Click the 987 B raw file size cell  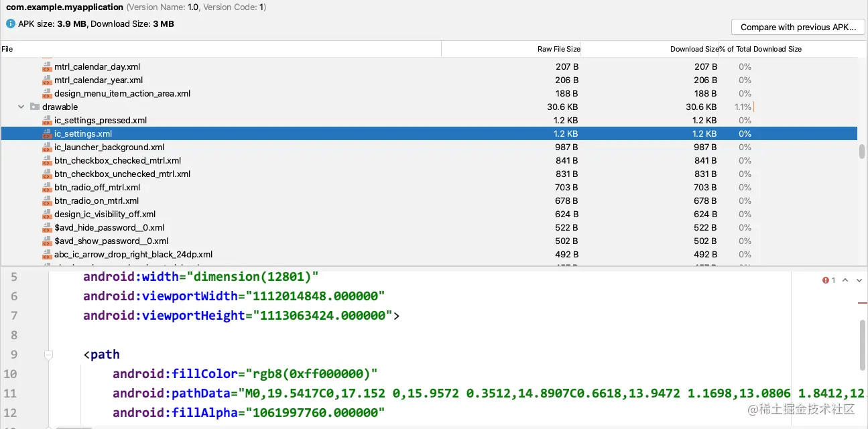[x=566, y=147]
